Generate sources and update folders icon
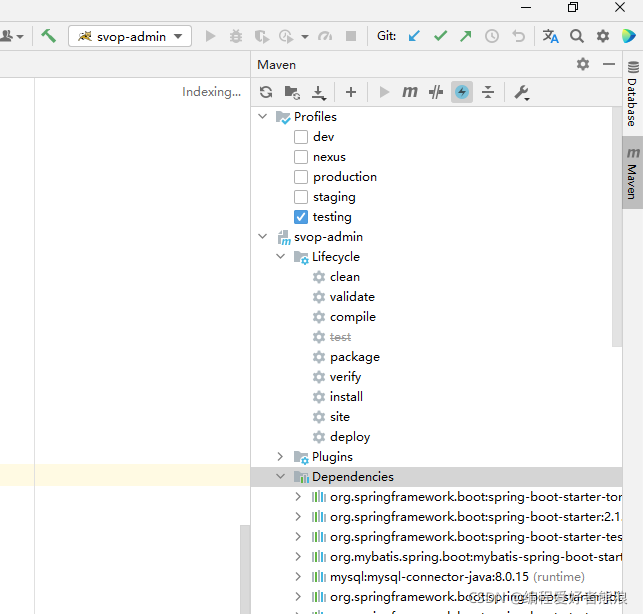Image resolution: width=643 pixels, height=614 pixels. tap(292, 92)
